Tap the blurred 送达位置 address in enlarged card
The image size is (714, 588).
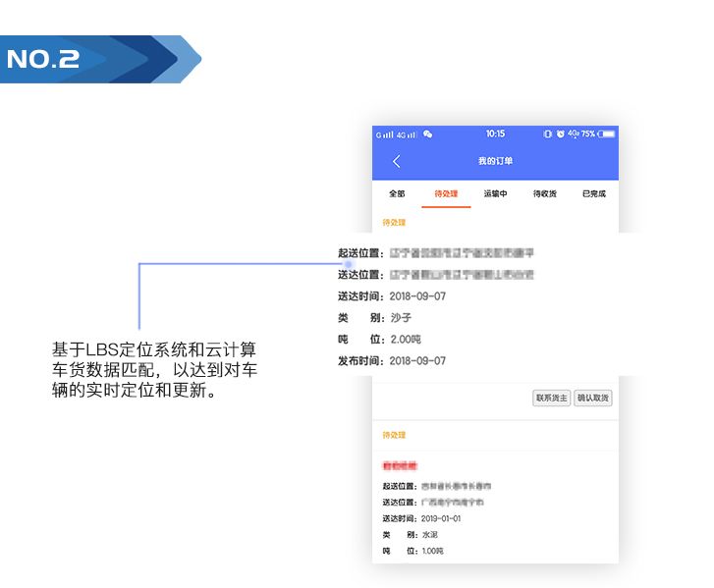(x=462, y=275)
